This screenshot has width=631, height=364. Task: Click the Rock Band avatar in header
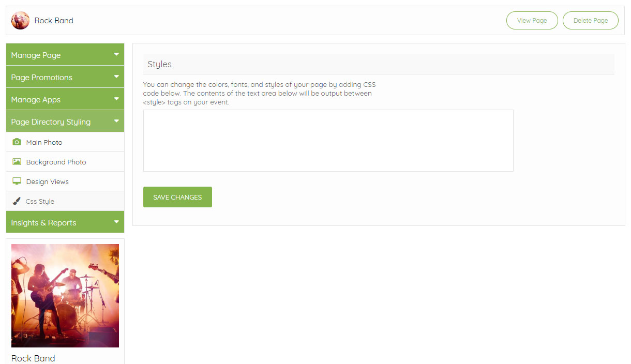(20, 21)
